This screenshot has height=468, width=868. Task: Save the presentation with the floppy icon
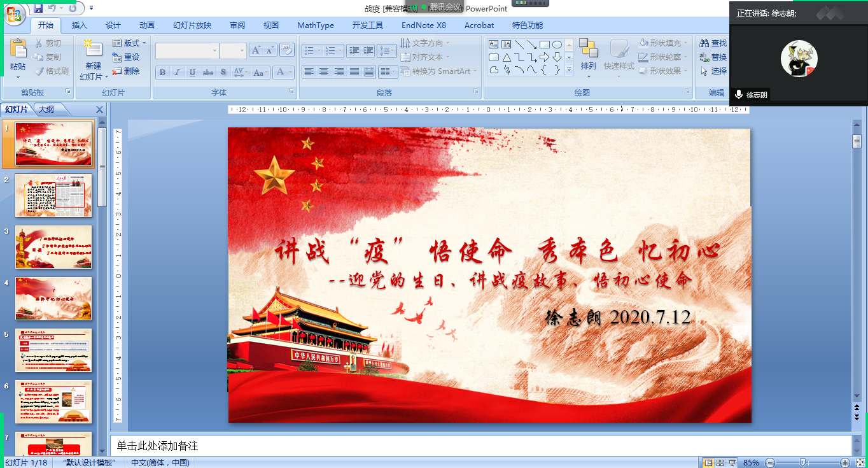(x=38, y=8)
